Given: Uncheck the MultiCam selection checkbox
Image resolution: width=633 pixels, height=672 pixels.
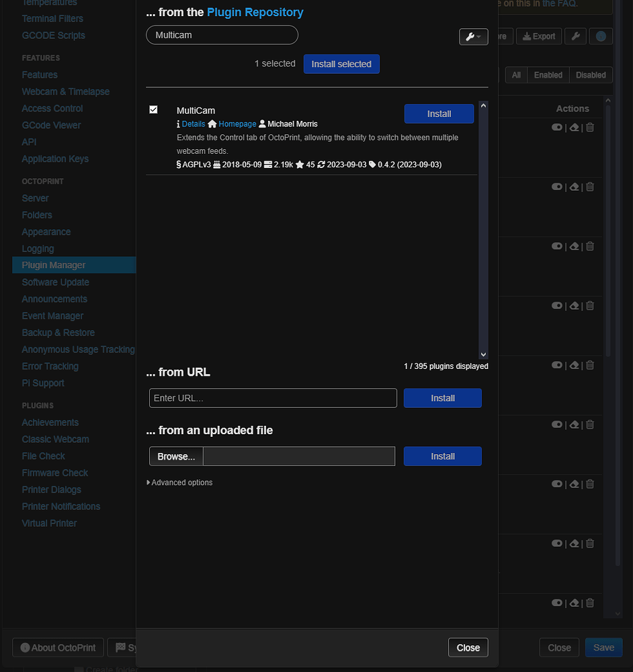Looking at the screenshot, I should point(153,109).
